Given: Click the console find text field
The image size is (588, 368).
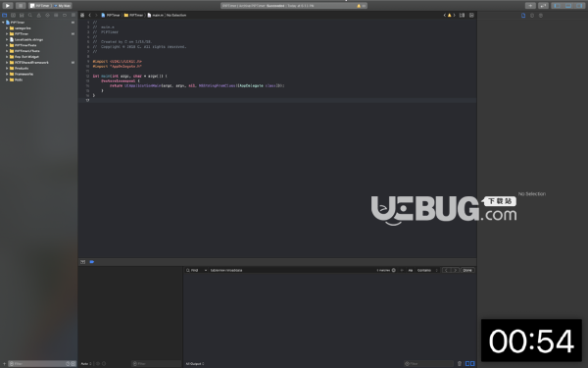Looking at the screenshot, I should pos(292,270).
